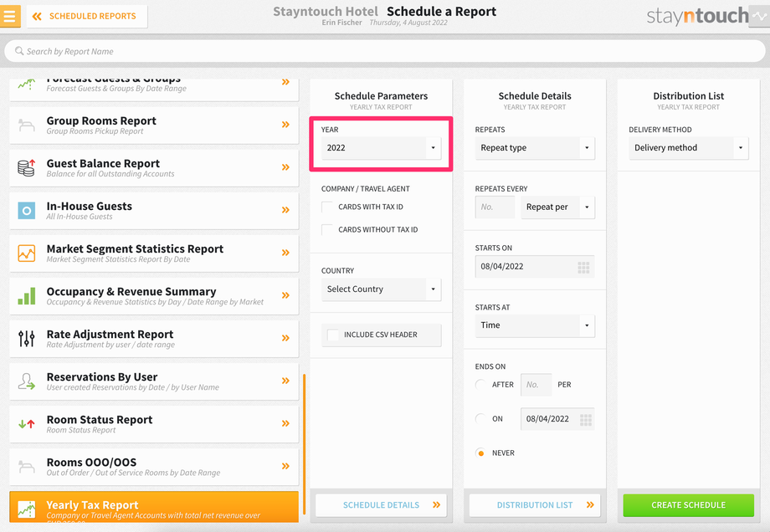
Task: Open Starts On calendar picker icon
Action: 583,267
